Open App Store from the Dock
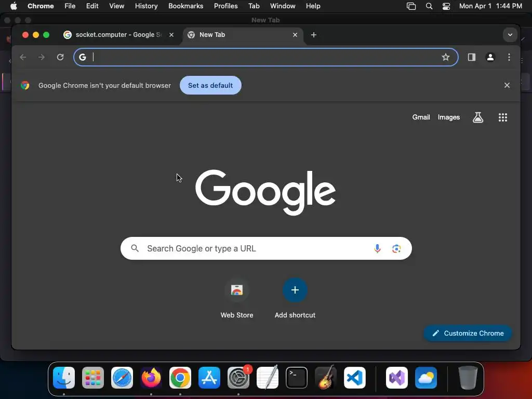Viewport: 532px width, 399px height. 209,378
